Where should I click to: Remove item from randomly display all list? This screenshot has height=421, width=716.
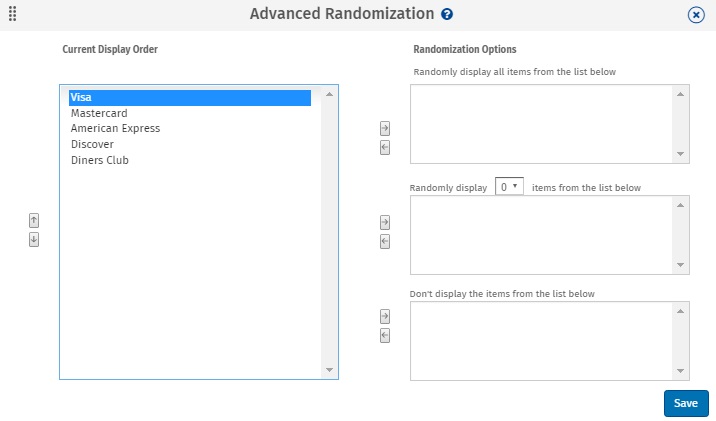coord(385,147)
